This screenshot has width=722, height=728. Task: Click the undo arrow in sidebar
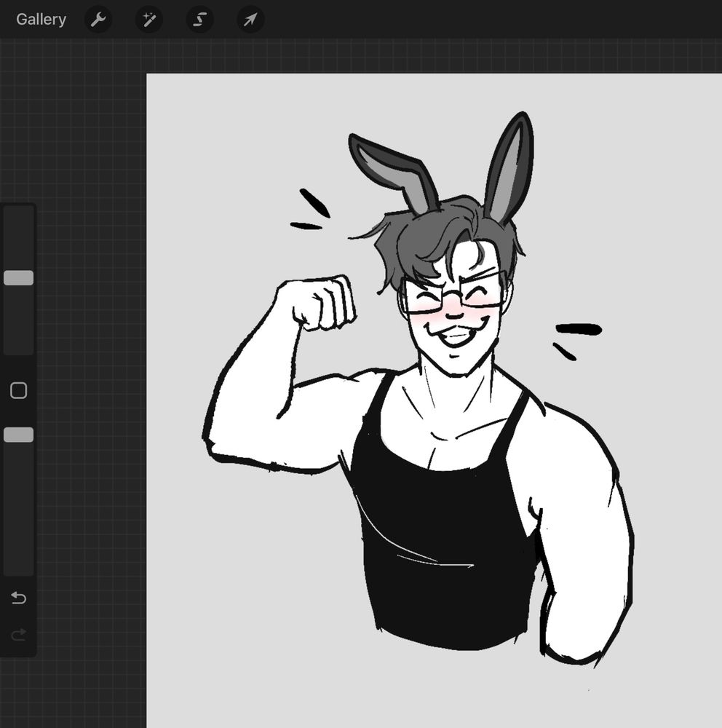19,598
